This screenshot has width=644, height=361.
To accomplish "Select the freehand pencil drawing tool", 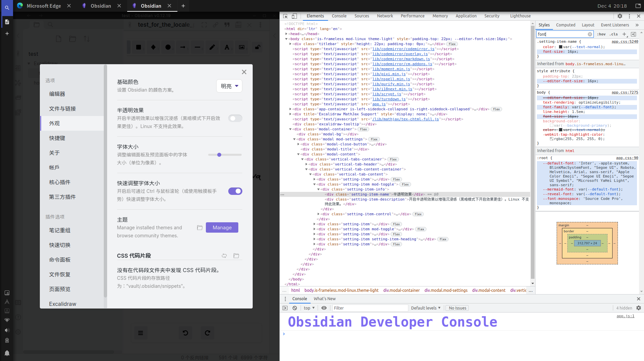I will click(x=212, y=47).
